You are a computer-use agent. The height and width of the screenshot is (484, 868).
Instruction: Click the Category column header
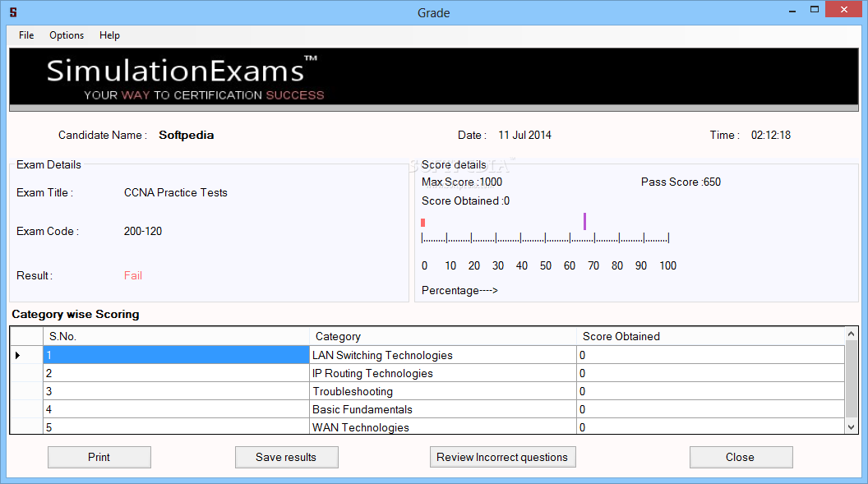(443, 336)
